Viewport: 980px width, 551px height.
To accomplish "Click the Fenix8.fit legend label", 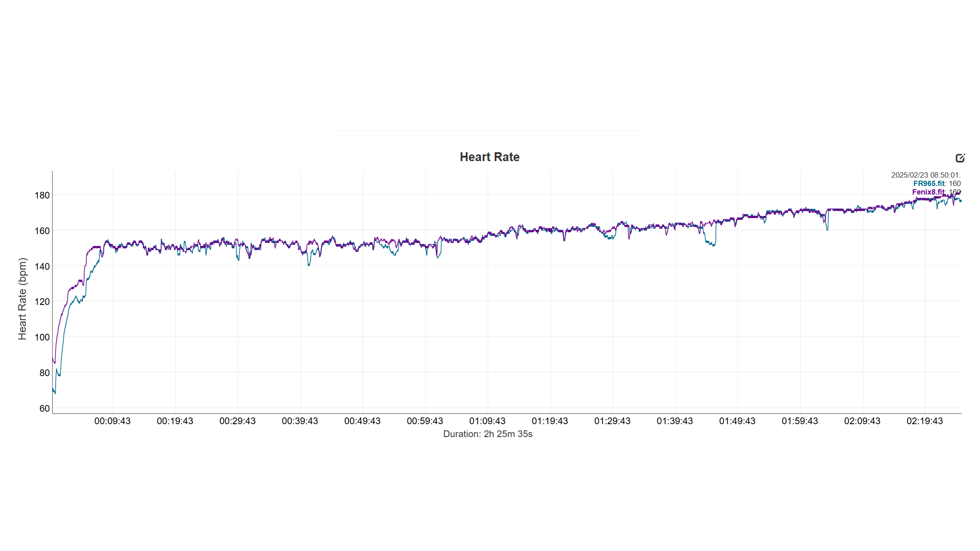I will (928, 192).
